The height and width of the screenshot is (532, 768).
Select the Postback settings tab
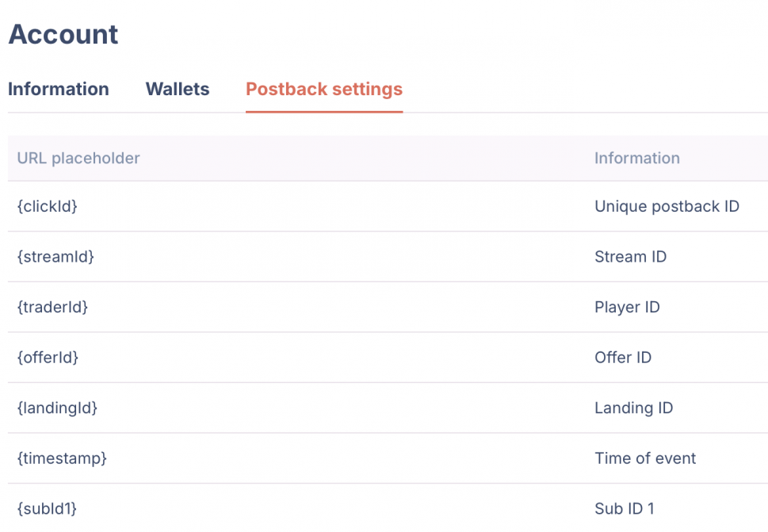pos(324,89)
